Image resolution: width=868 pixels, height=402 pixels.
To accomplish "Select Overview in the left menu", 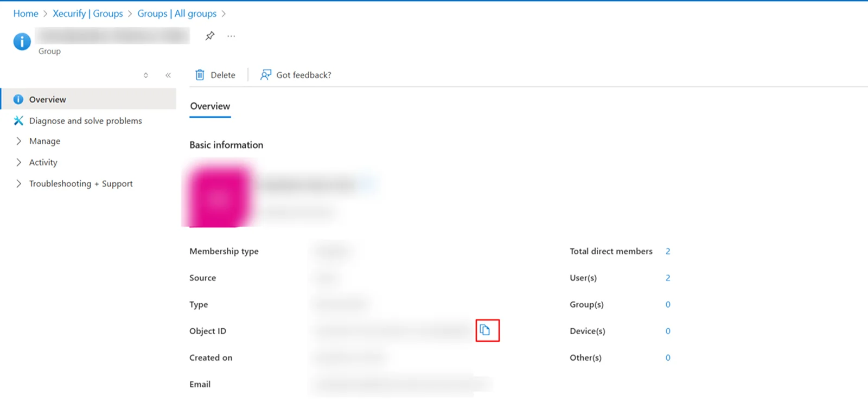I will pos(88,99).
